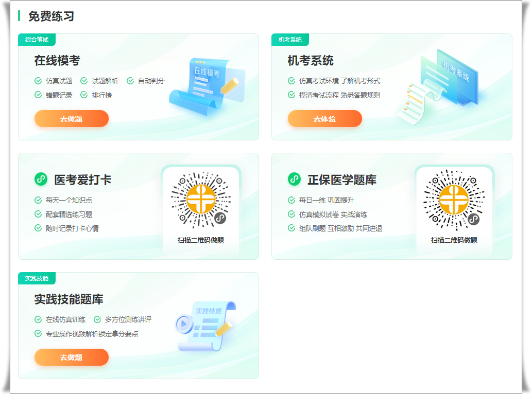Click the 机考系统 green tag label
The width and height of the screenshot is (532, 394).
290,40
